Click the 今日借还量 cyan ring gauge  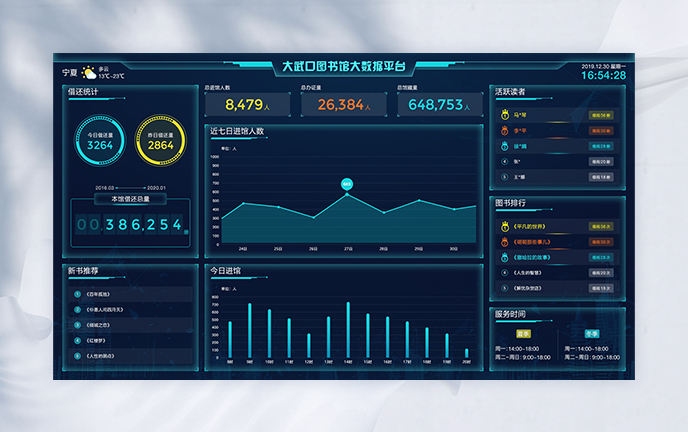tap(100, 142)
